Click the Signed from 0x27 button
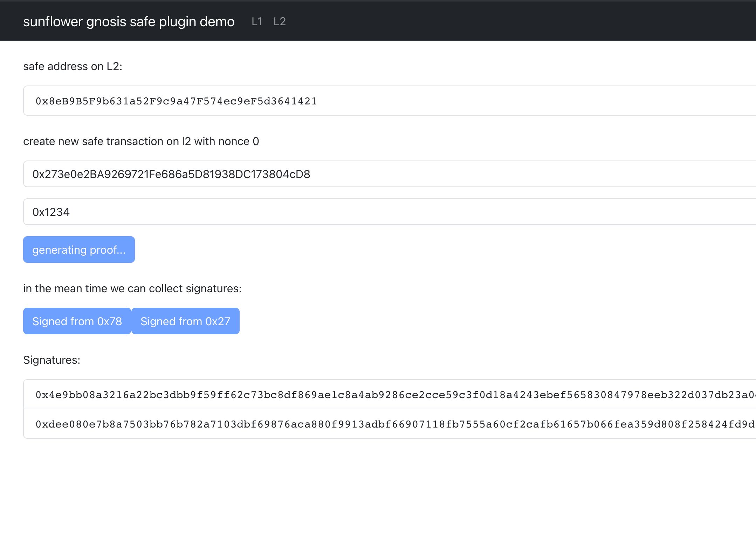Image resolution: width=756 pixels, height=553 pixels. (185, 321)
